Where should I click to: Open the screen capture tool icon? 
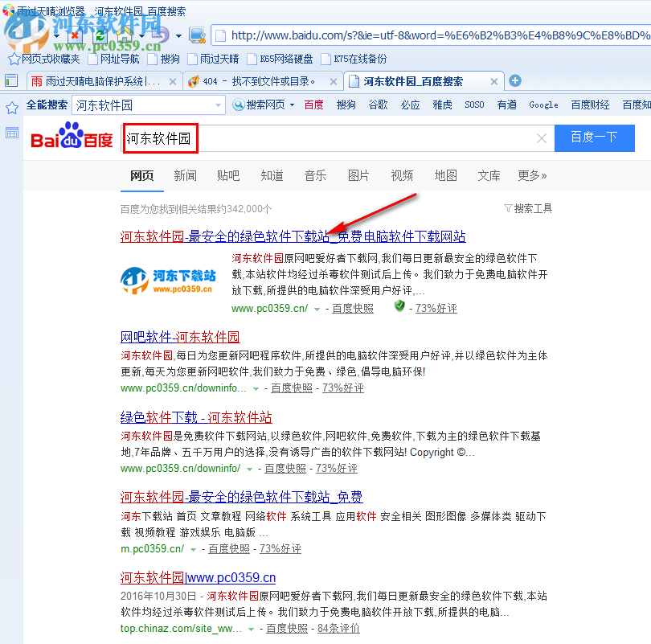[196, 35]
